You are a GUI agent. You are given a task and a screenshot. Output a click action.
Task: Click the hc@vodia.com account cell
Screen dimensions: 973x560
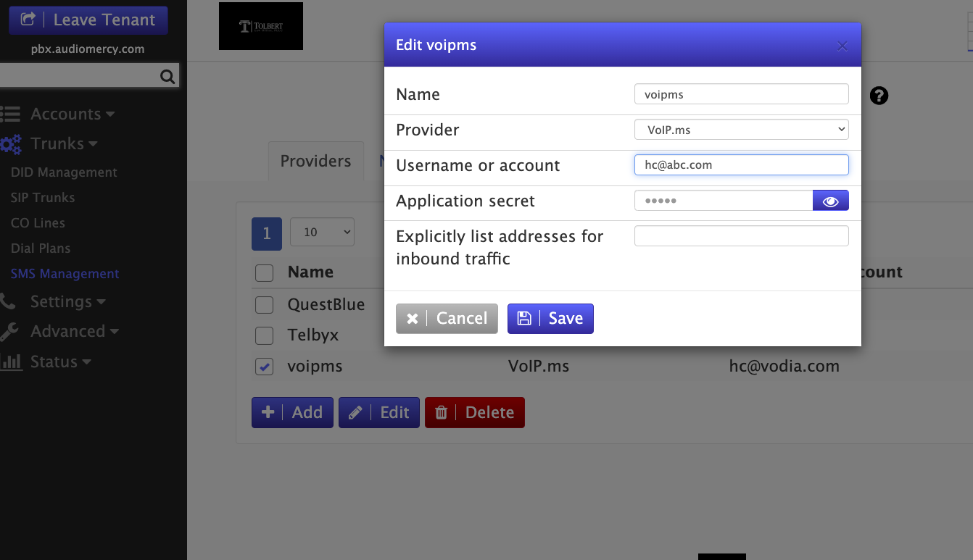(x=784, y=367)
